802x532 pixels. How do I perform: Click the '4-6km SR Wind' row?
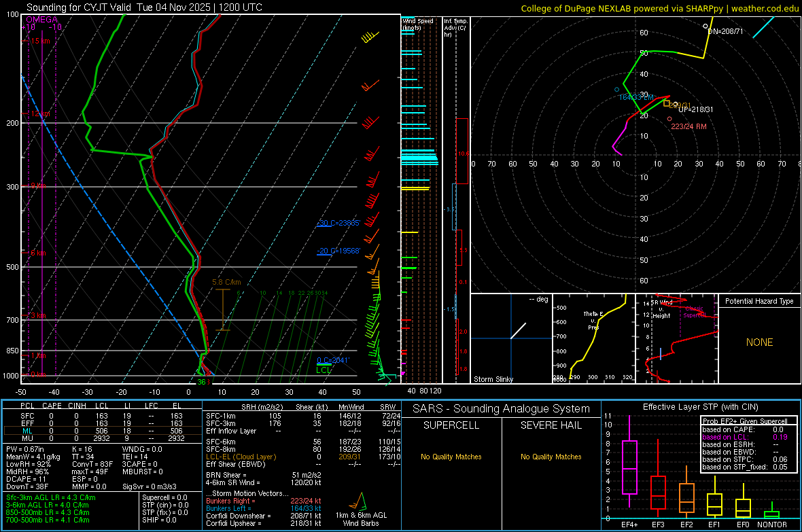[x=264, y=482]
